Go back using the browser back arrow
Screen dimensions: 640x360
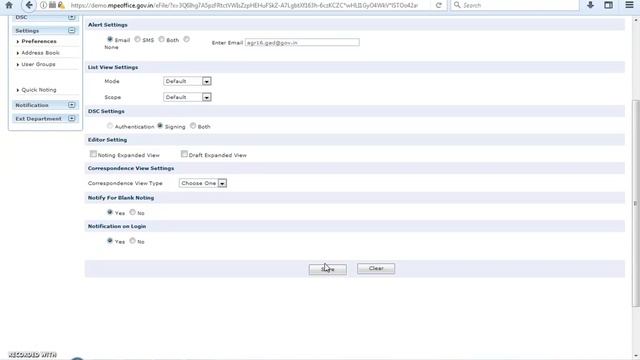(29, 5)
